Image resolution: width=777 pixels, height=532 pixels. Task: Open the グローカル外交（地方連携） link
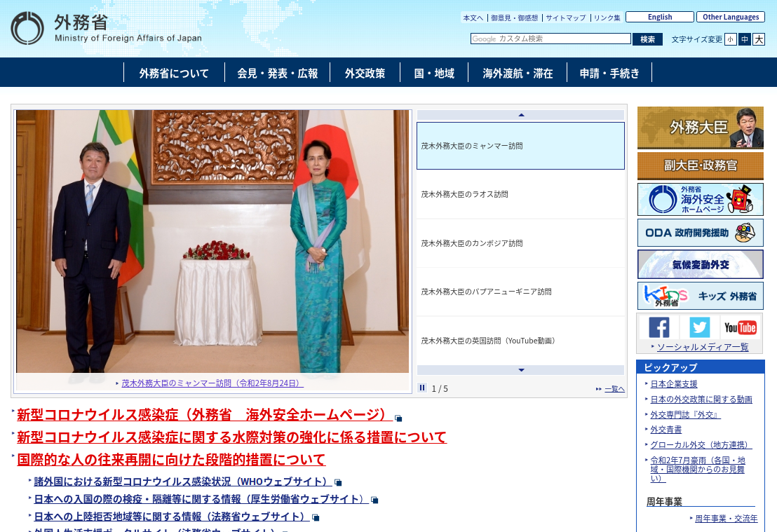701,445
